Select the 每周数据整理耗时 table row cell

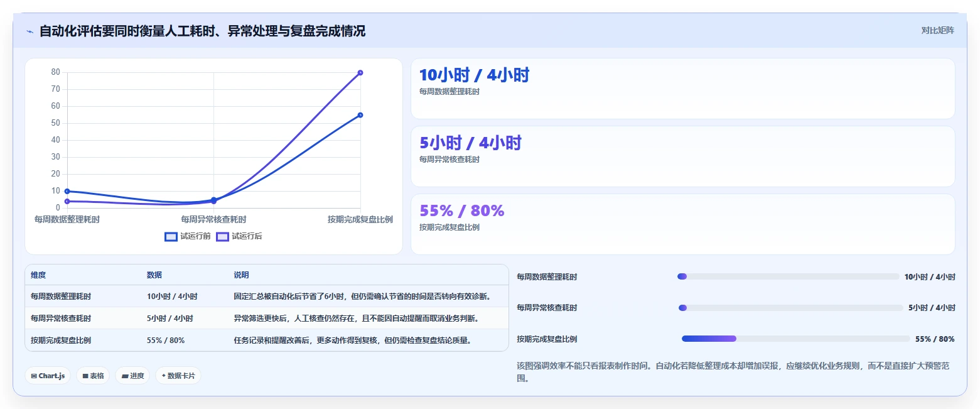point(61,297)
